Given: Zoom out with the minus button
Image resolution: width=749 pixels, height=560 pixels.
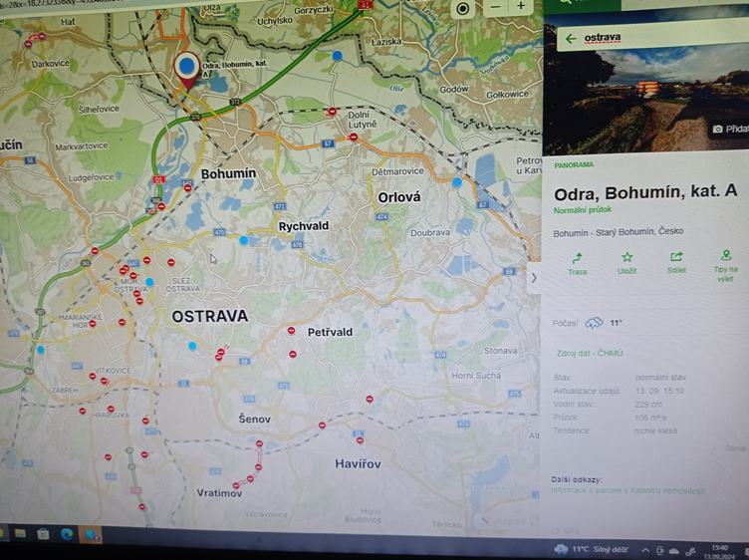Looking at the screenshot, I should [495, 7].
